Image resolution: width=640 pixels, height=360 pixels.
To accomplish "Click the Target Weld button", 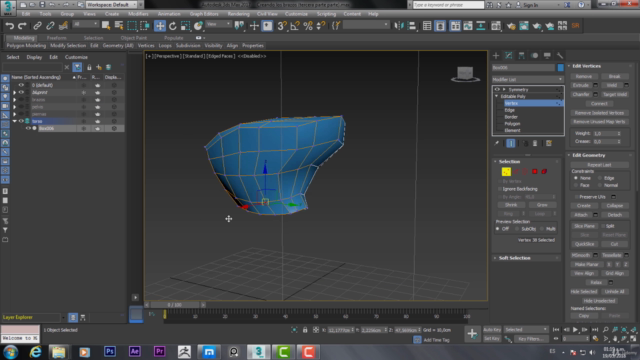I will [x=615, y=94].
